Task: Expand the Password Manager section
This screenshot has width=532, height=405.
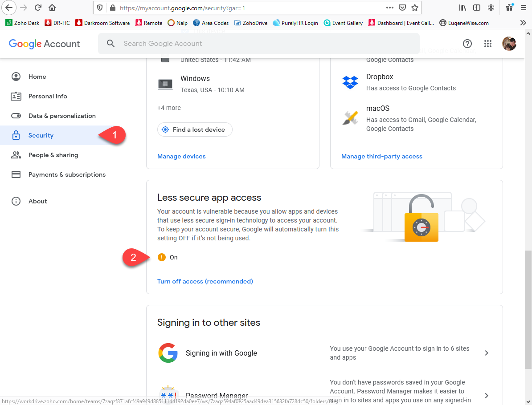Action: click(x=487, y=395)
